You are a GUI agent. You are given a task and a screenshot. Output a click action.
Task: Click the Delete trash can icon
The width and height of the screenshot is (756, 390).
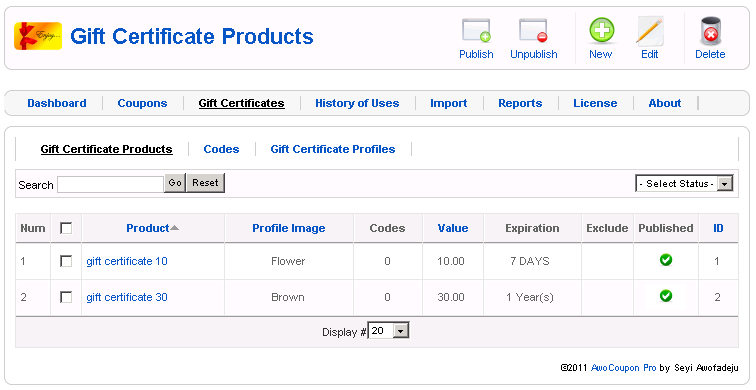[x=710, y=31]
